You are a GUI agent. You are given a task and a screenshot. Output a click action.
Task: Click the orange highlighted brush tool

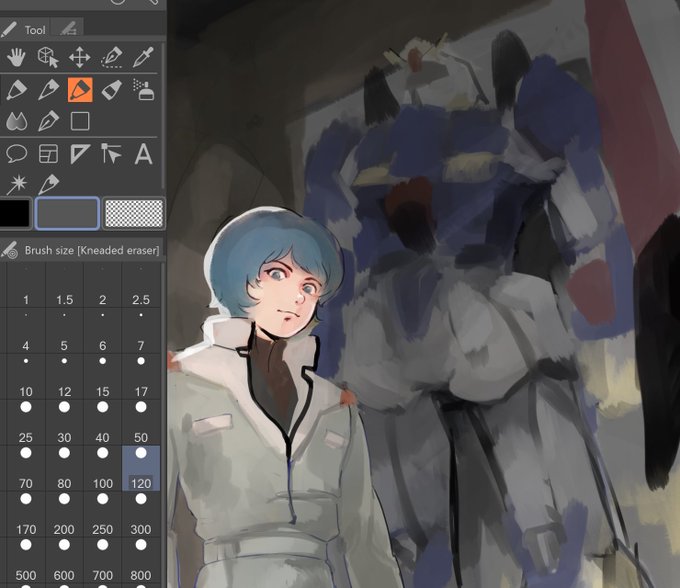click(x=80, y=90)
